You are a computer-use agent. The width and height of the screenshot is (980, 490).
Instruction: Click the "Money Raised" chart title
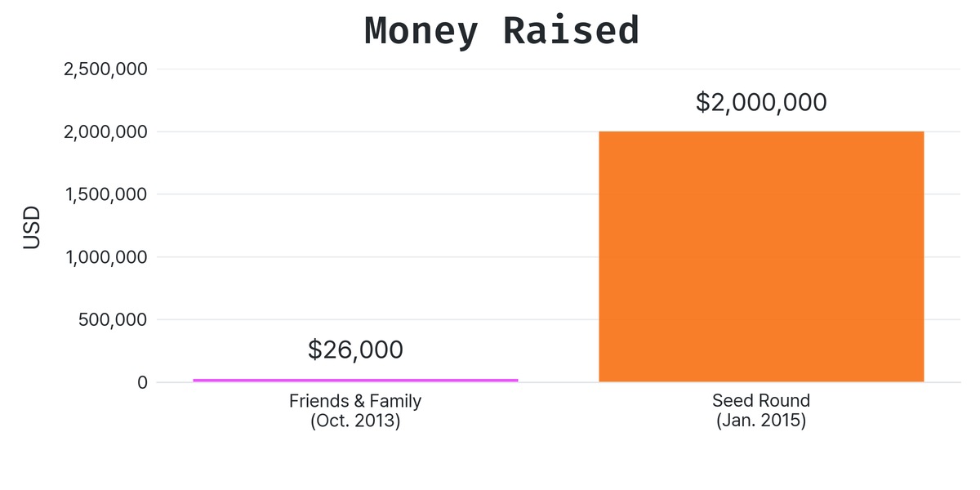coord(501,31)
